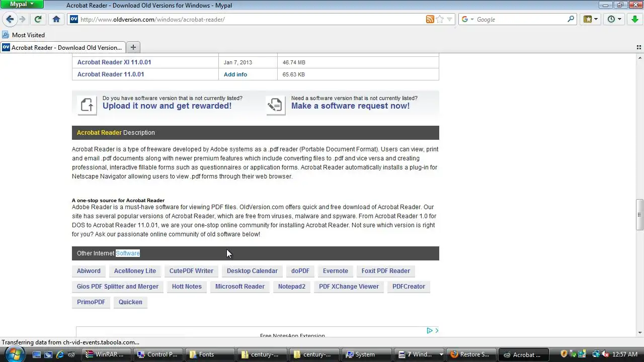The height and width of the screenshot is (362, 644).
Task: Open the downloads green arrow button
Action: [x=634, y=19]
